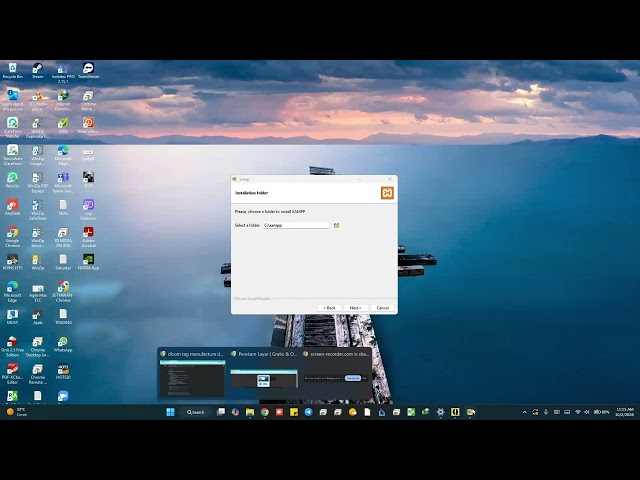Select the NVIDIA App desktop shortcut
The width and height of the screenshot is (640, 480).
[x=88, y=262]
